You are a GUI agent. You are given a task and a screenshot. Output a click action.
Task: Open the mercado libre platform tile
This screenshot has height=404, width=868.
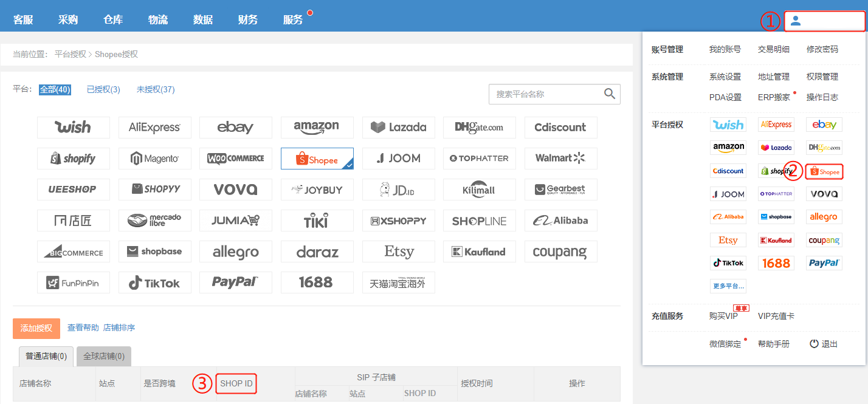coord(155,221)
